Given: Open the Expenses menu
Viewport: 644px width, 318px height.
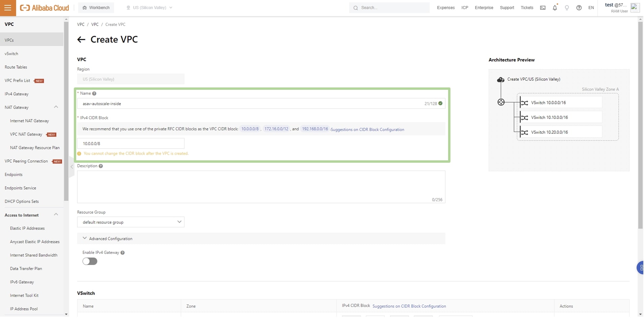Looking at the screenshot, I should [446, 7].
